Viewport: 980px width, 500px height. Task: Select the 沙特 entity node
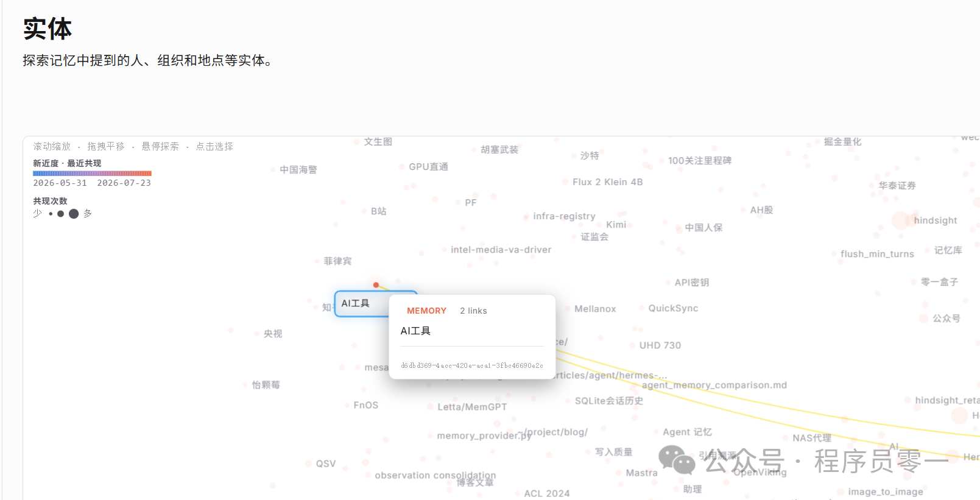[589, 156]
